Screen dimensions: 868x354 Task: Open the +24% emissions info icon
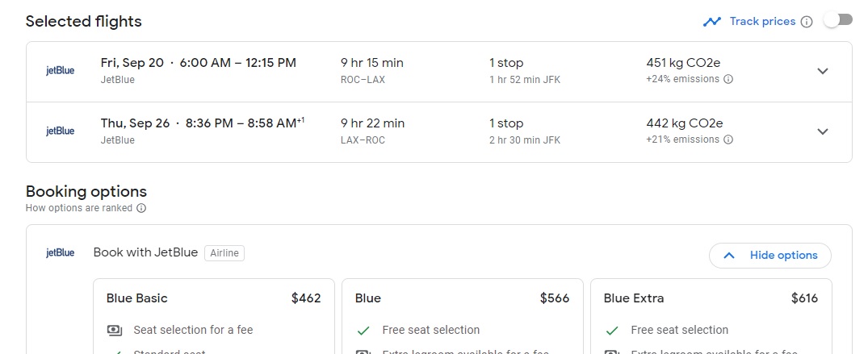[x=728, y=79]
